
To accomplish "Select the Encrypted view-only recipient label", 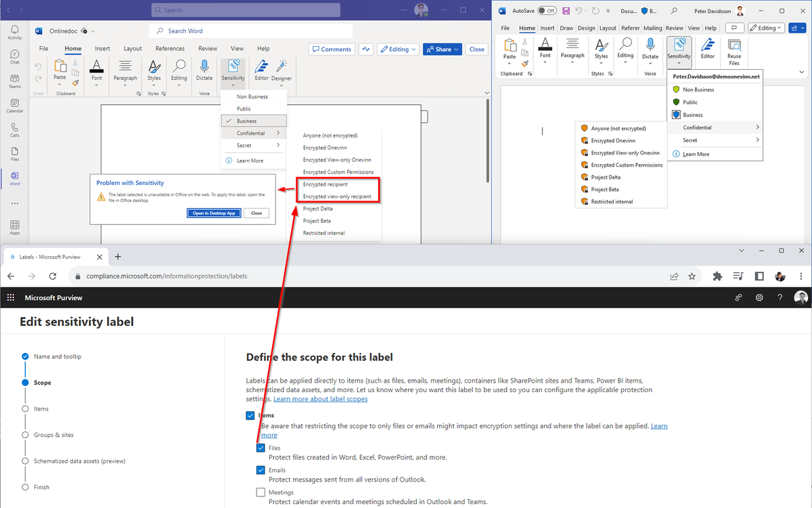I will coord(336,196).
